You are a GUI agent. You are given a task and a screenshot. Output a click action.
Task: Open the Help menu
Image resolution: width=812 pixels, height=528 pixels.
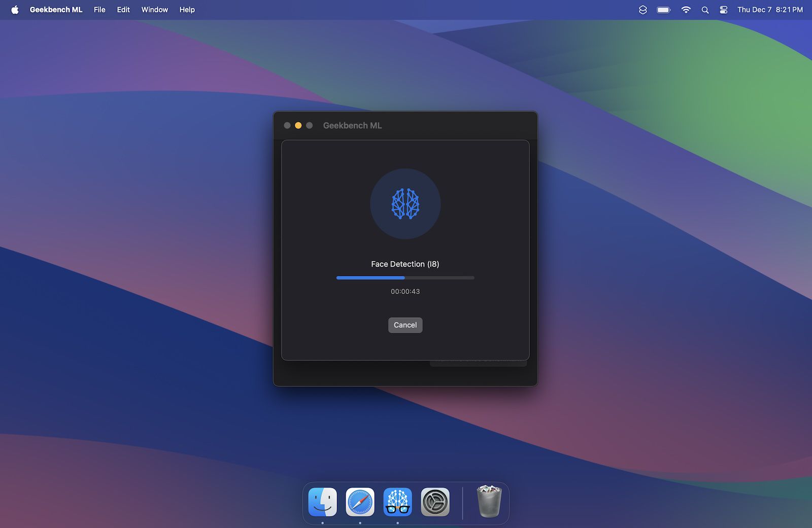pos(187,10)
